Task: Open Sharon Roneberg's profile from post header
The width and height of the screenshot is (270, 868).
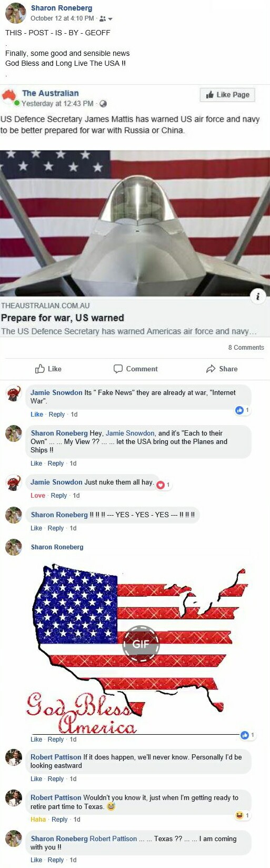Action: pos(62,8)
